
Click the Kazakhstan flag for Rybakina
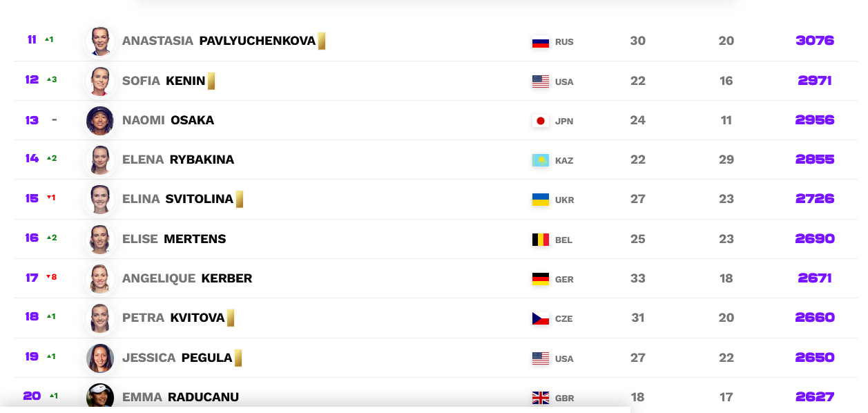pyautogui.click(x=541, y=160)
